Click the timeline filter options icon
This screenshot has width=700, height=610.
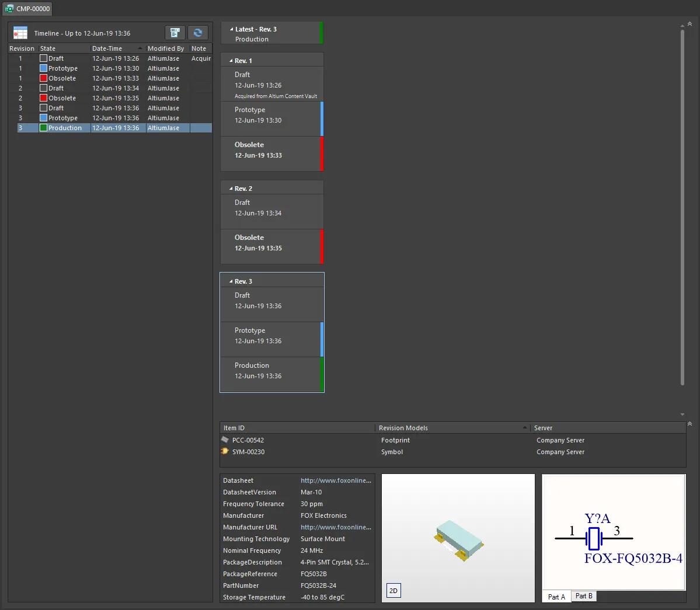(x=175, y=33)
